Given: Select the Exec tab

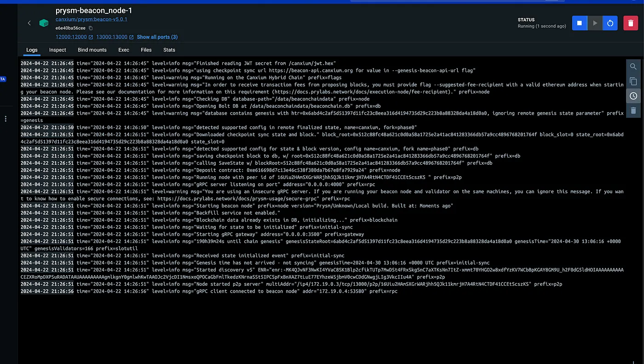Looking at the screenshot, I should [124, 50].
